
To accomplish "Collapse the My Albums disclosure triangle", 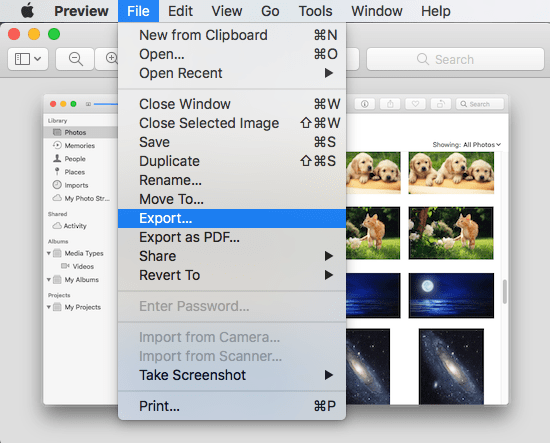I will point(49,280).
